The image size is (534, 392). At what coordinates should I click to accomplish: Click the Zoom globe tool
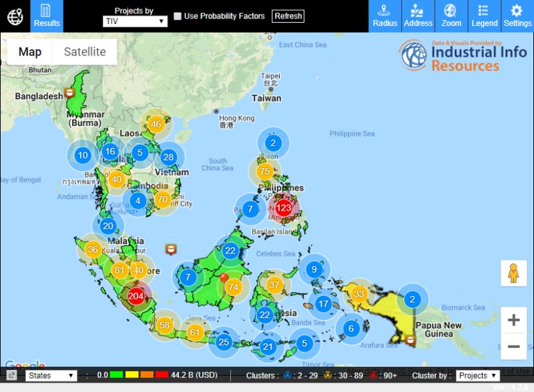click(x=451, y=16)
